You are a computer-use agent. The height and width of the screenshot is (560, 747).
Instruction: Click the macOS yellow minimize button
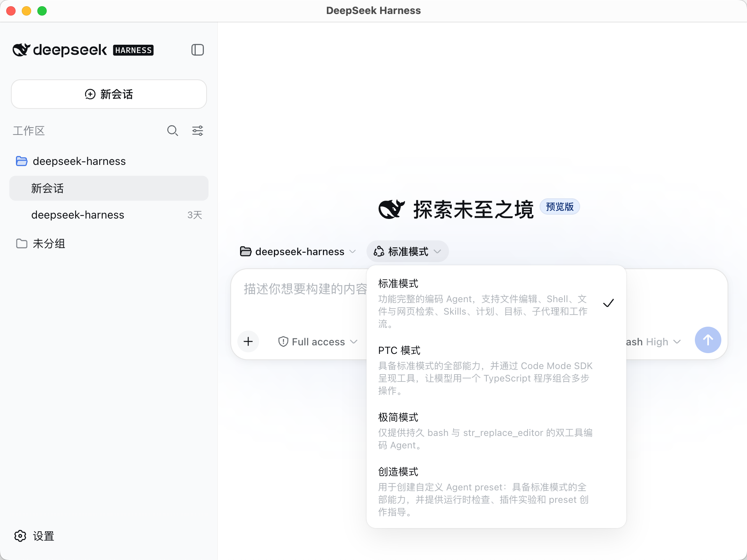pos(26,11)
